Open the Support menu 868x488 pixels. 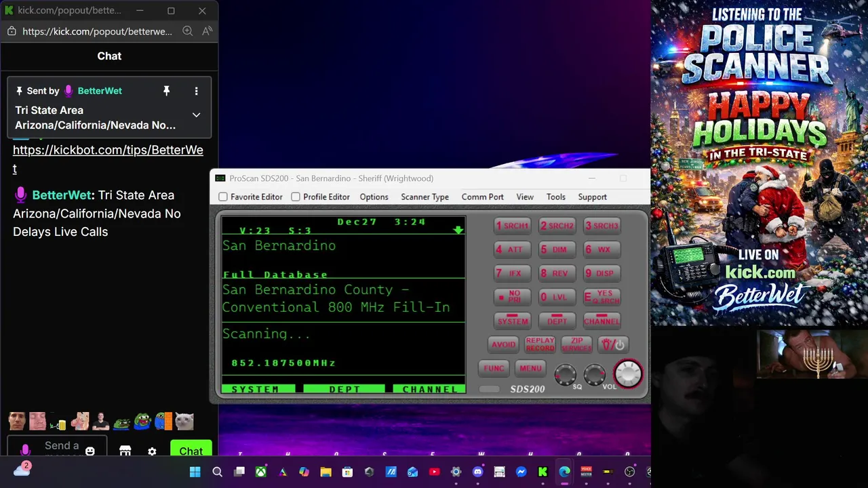[592, 197]
